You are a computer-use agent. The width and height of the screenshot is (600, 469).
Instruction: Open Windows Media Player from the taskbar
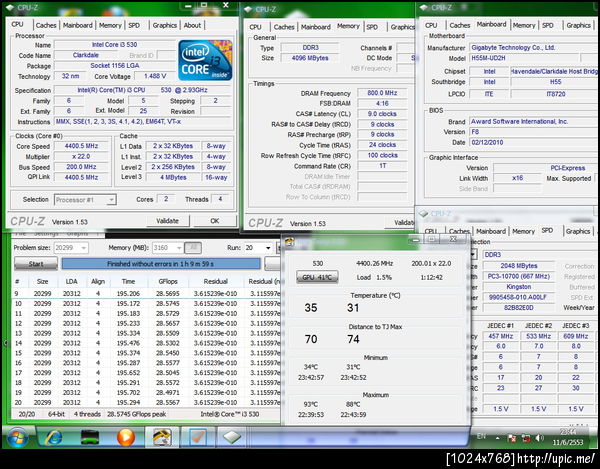coord(126,437)
